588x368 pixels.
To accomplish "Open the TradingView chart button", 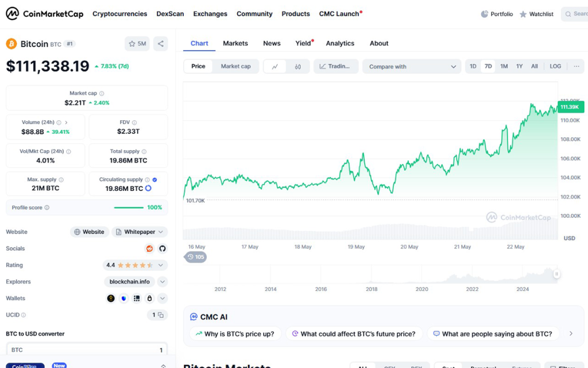I will click(x=335, y=66).
